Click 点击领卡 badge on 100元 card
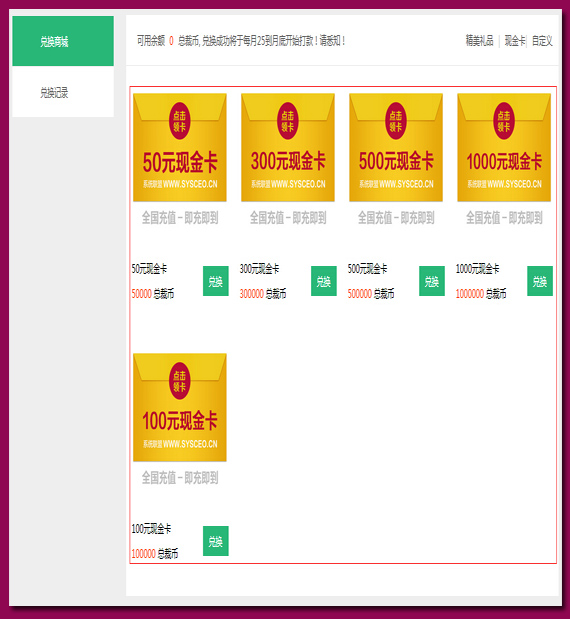570x619 pixels. click(x=180, y=381)
